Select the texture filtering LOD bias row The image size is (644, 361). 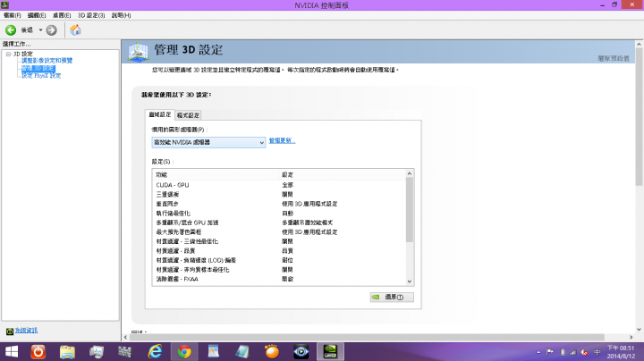278,261
